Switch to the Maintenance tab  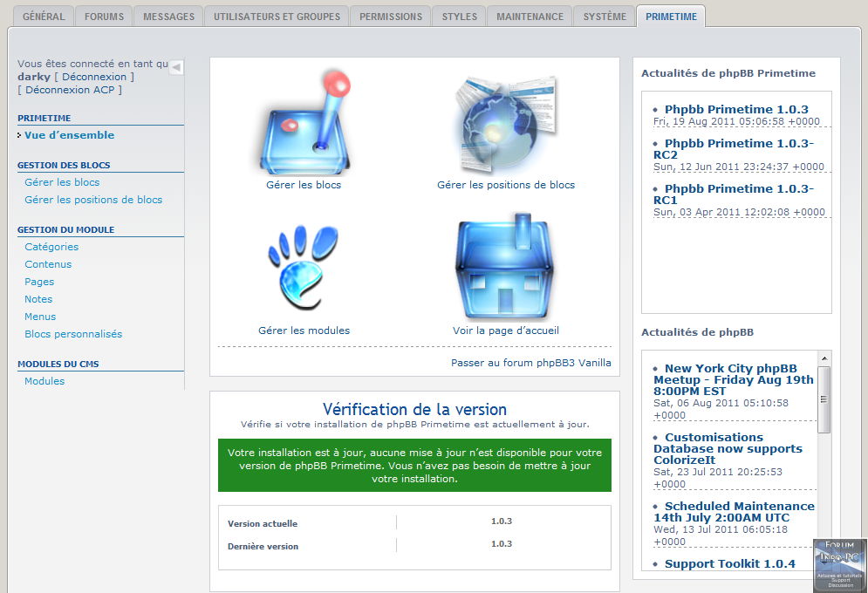(530, 17)
